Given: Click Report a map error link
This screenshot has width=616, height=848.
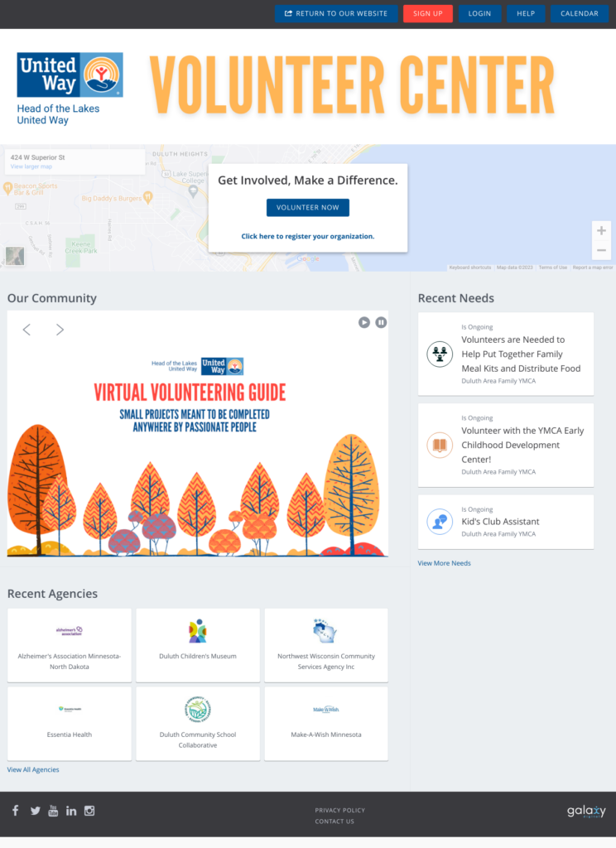Looking at the screenshot, I should click(x=593, y=267).
